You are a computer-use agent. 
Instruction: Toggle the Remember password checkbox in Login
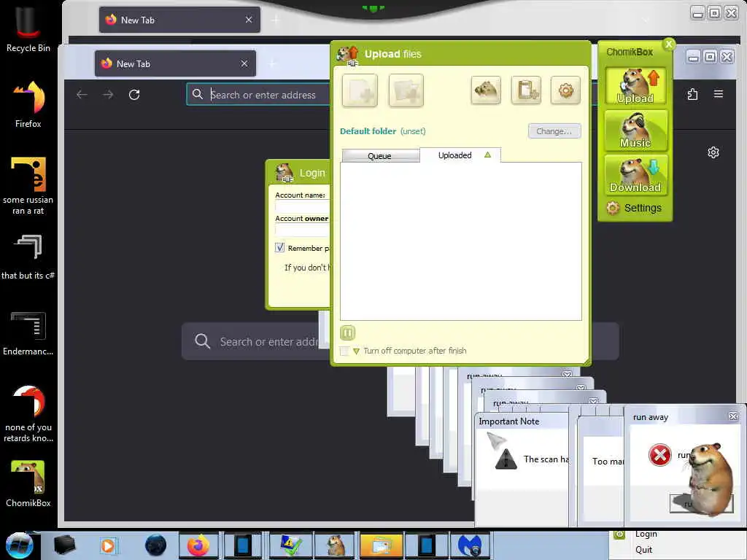(279, 248)
